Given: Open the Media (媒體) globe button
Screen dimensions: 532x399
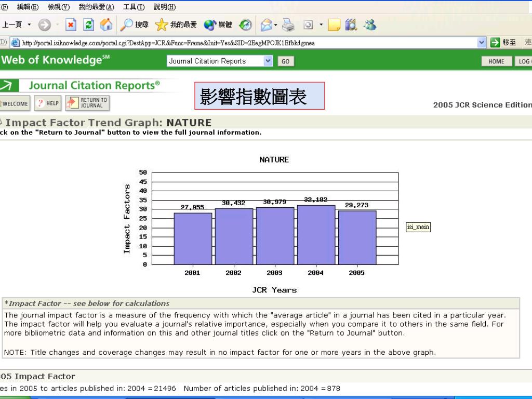Looking at the screenshot, I should click(x=218, y=24).
